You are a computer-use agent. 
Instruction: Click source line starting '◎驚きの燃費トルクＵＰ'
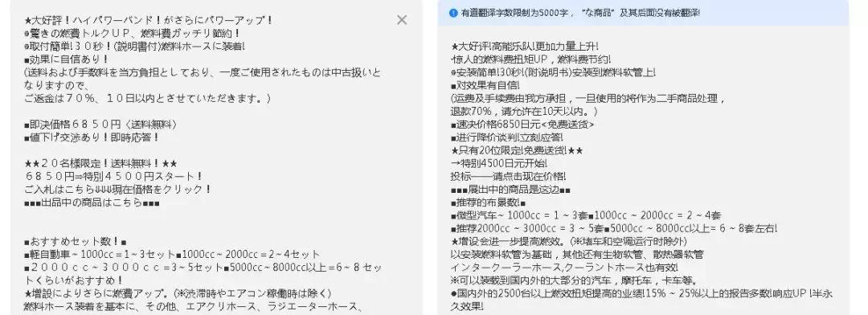pyautogui.click(x=132, y=33)
